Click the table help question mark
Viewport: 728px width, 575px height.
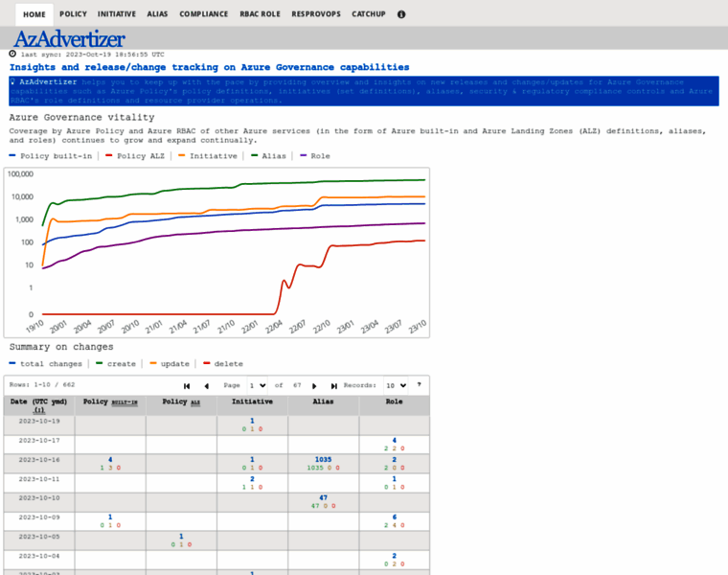[420, 384]
